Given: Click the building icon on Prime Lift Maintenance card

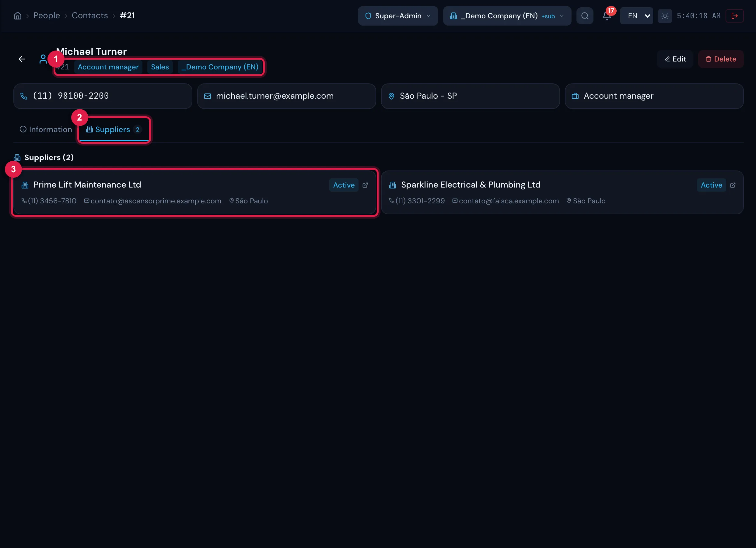Looking at the screenshot, I should [25, 185].
